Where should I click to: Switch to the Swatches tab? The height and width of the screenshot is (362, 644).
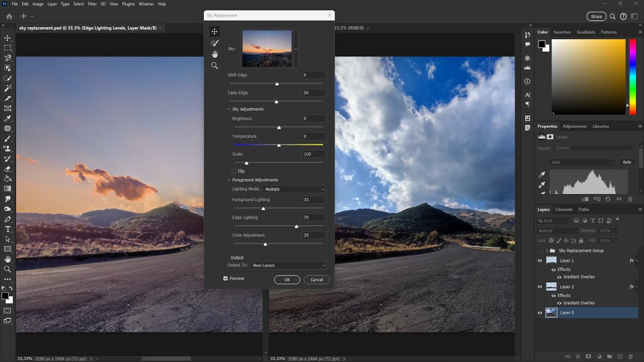click(562, 32)
